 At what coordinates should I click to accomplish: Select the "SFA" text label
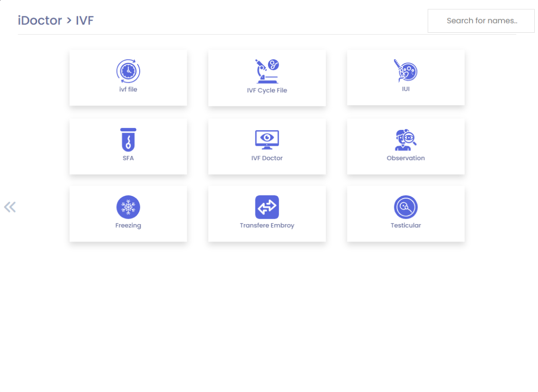click(128, 158)
